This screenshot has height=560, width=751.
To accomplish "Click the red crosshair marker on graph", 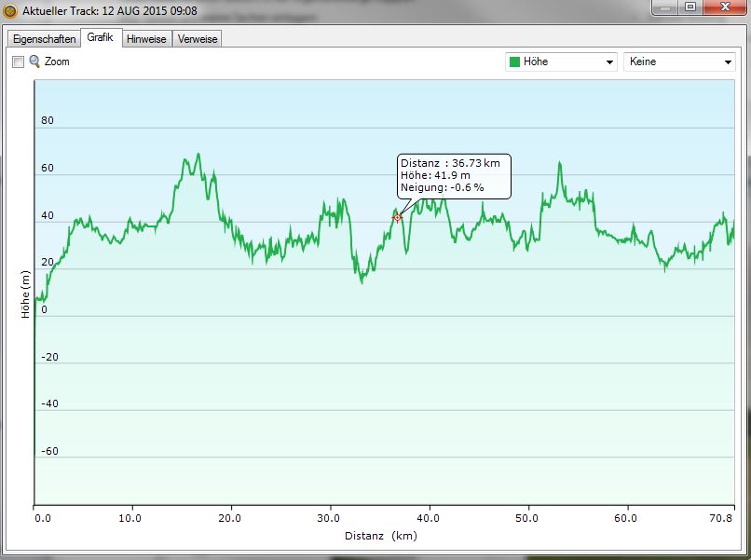I will (x=397, y=218).
